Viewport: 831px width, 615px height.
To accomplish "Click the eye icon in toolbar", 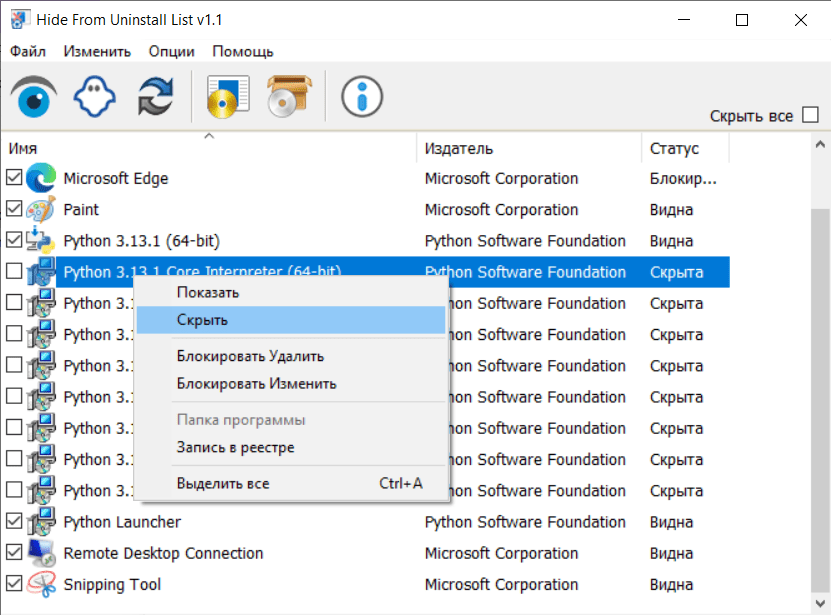I will pyautogui.click(x=33, y=96).
